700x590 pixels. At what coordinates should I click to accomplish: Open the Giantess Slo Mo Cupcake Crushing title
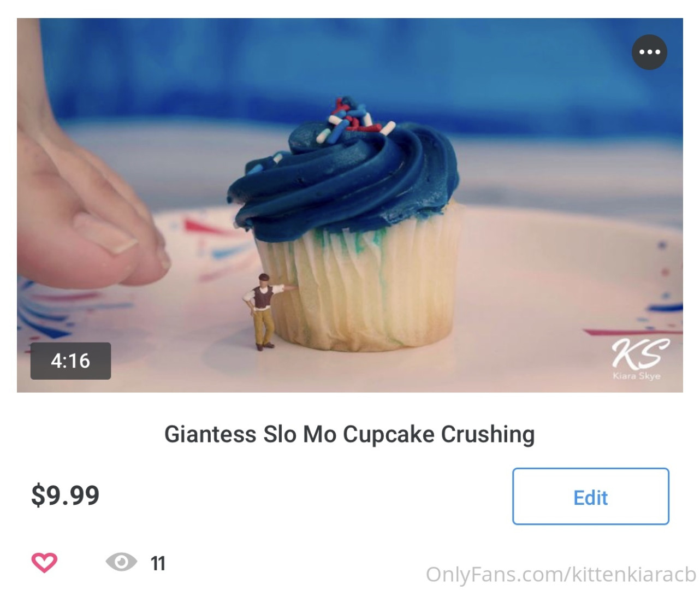pos(349,434)
